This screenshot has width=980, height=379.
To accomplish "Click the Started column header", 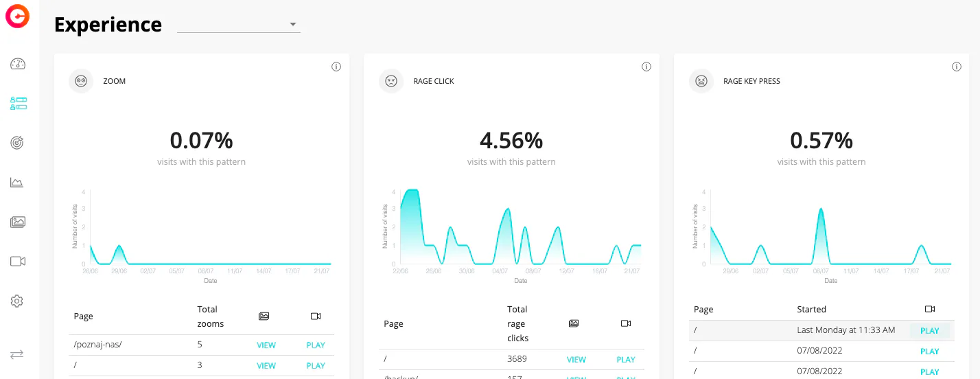I will pyautogui.click(x=812, y=310).
